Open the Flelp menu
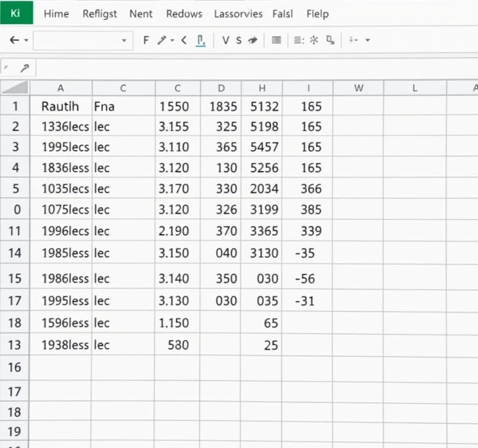This screenshot has height=448, width=478. click(317, 14)
